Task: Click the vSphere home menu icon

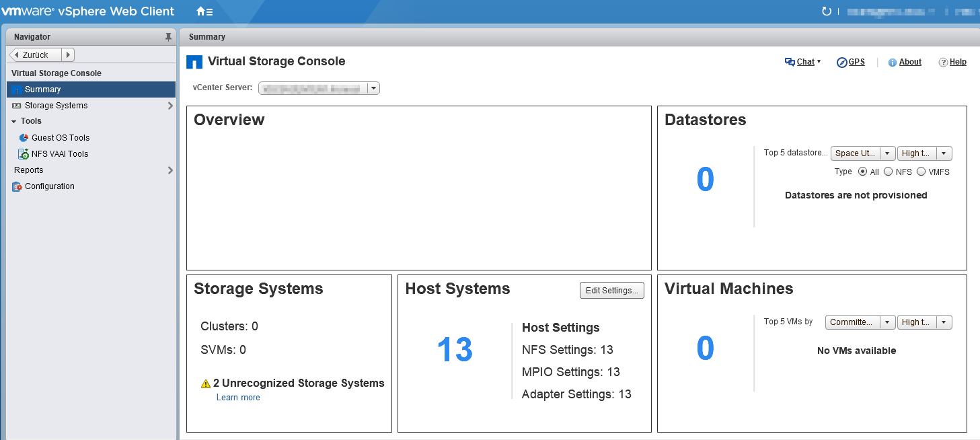Action: (x=204, y=11)
